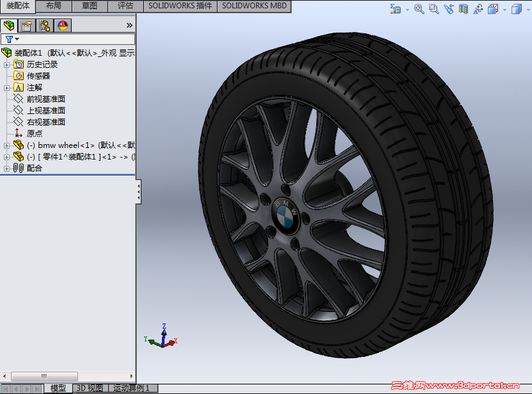Open the 3D 视图 bottom tab
The image size is (532, 394).
point(90,388)
